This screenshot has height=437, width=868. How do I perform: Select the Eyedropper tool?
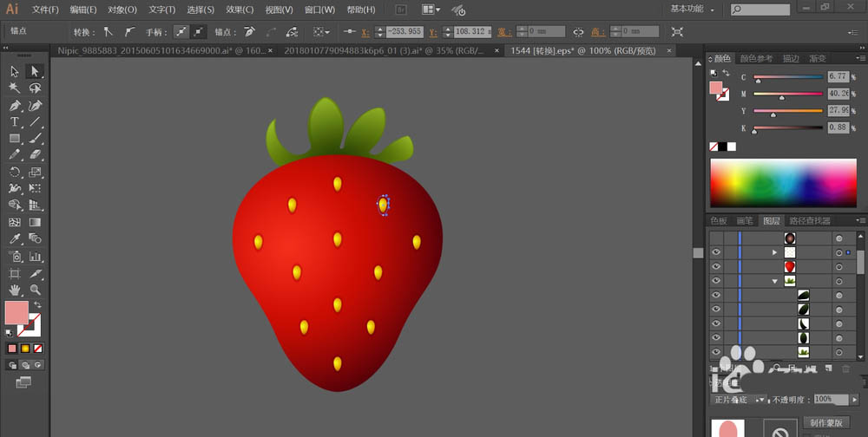click(x=15, y=238)
